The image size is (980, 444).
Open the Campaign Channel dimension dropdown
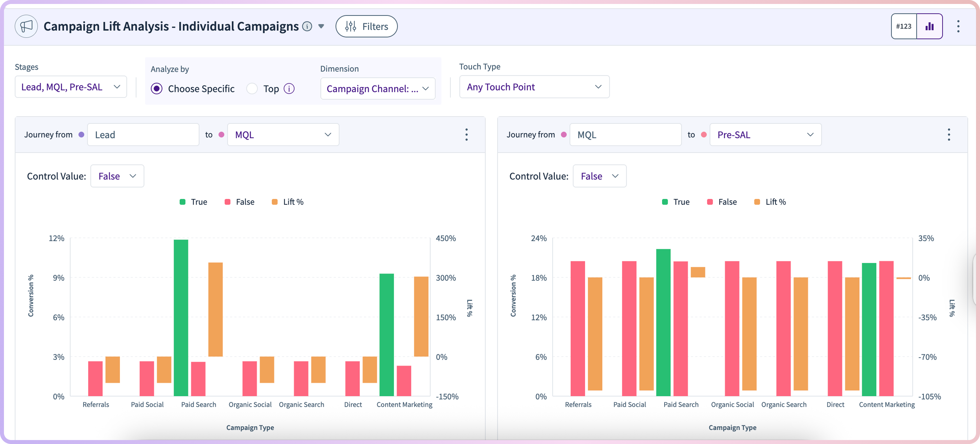[x=377, y=89]
